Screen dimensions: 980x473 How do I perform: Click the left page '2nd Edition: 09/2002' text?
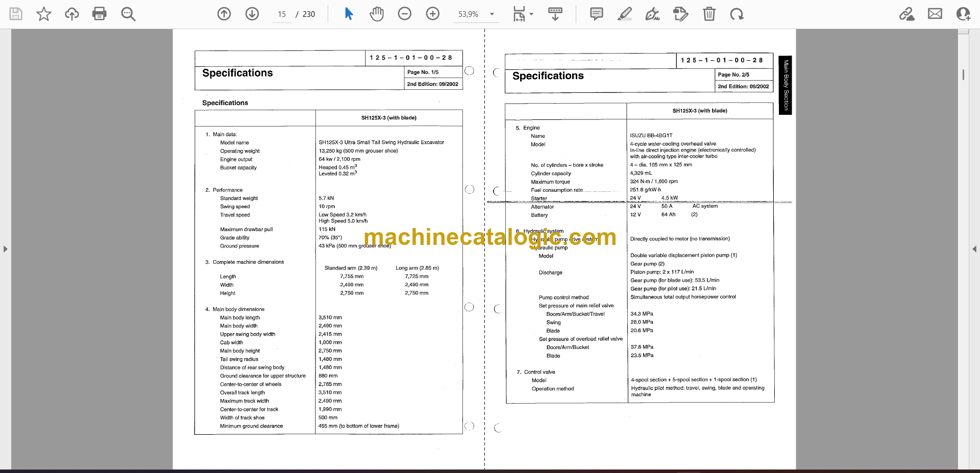432,84
